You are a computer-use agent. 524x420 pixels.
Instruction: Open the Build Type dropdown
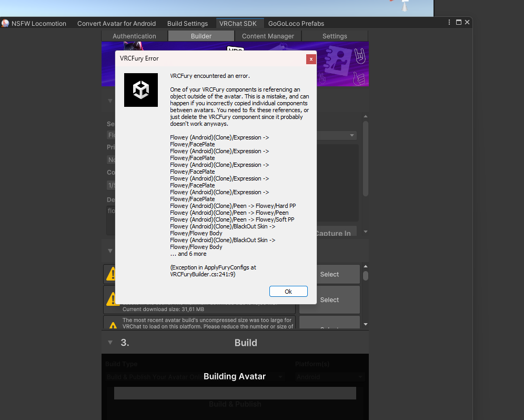pos(195,377)
